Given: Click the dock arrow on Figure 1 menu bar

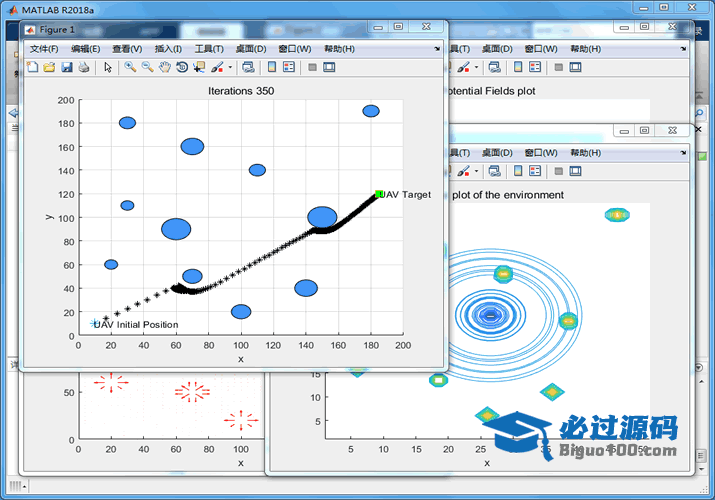Looking at the screenshot, I should (x=437, y=49).
